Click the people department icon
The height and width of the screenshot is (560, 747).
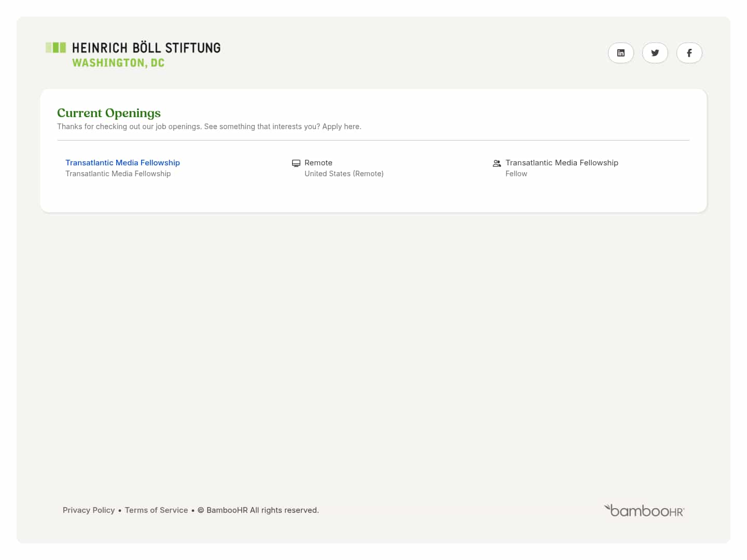[x=496, y=163]
